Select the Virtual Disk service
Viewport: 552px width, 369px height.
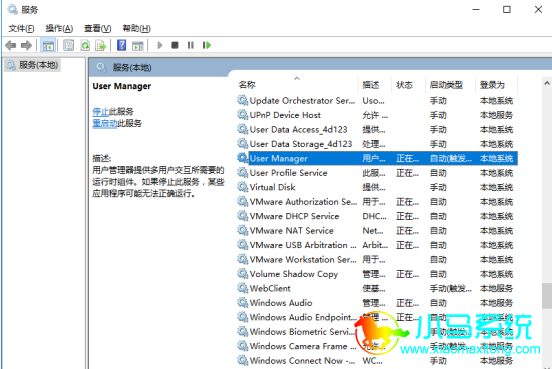(x=377, y=187)
